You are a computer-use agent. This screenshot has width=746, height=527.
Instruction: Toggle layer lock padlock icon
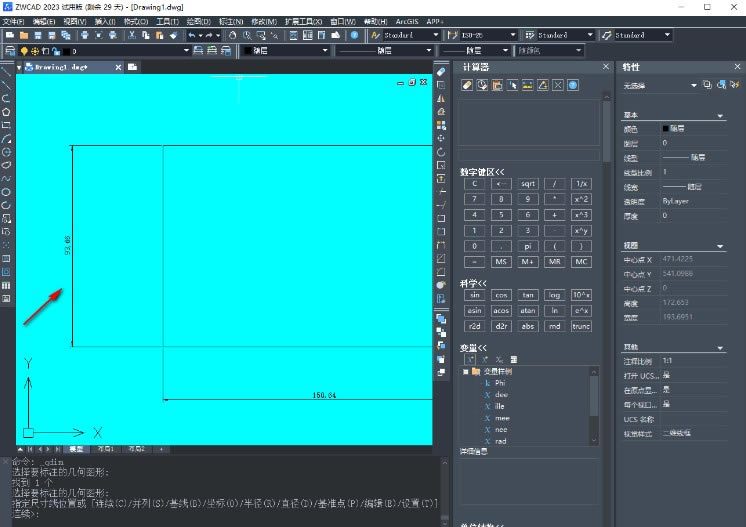pos(56,51)
